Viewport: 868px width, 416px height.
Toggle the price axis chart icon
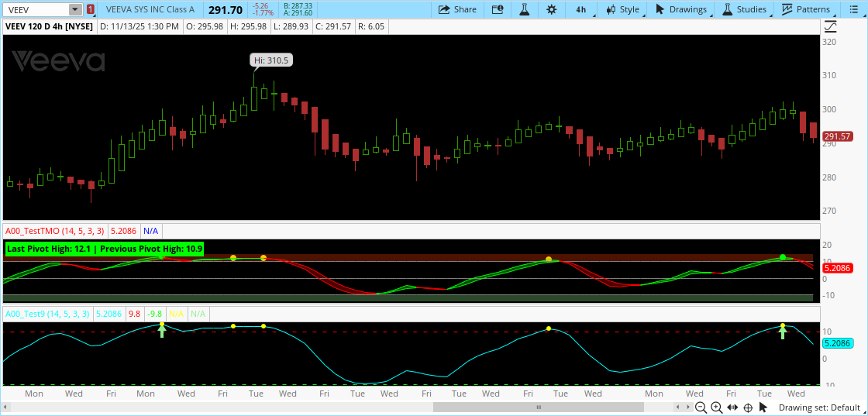coord(831,26)
